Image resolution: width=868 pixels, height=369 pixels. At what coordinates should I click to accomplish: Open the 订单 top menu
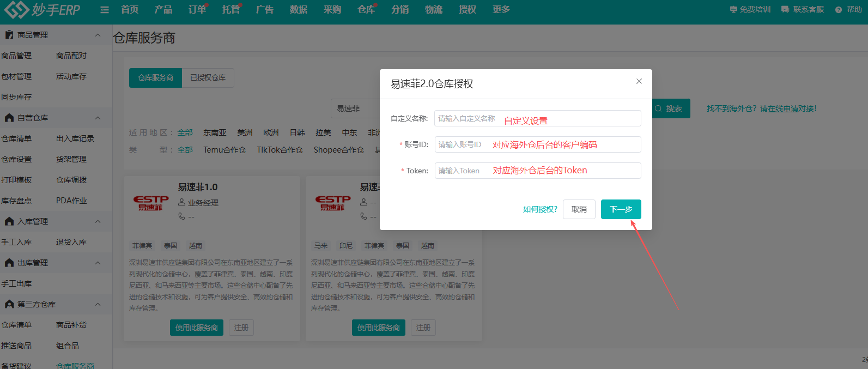(x=197, y=10)
